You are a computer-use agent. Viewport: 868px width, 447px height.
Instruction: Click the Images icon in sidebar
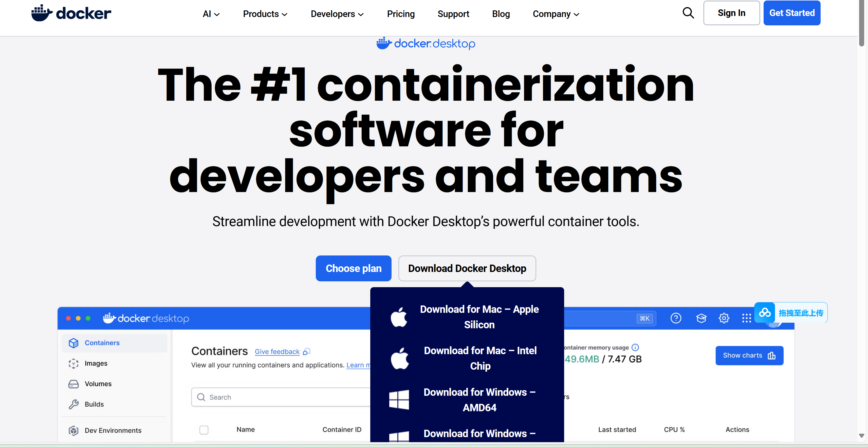coord(73,363)
